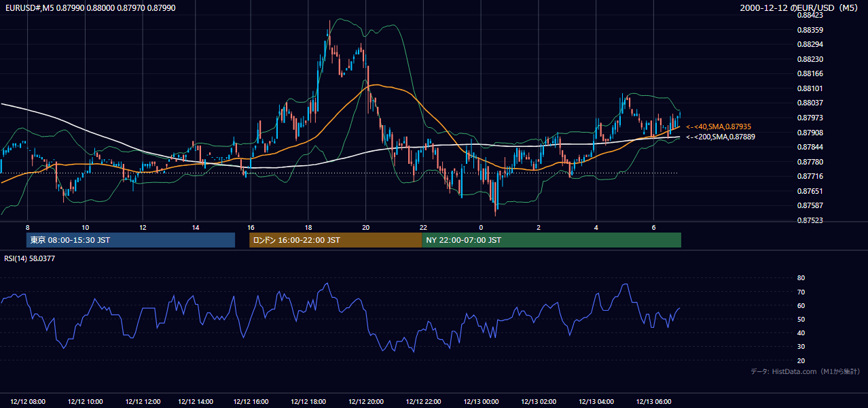Click the RSI(14) 58.0377 indicator label
868x408 pixels.
(x=29, y=258)
